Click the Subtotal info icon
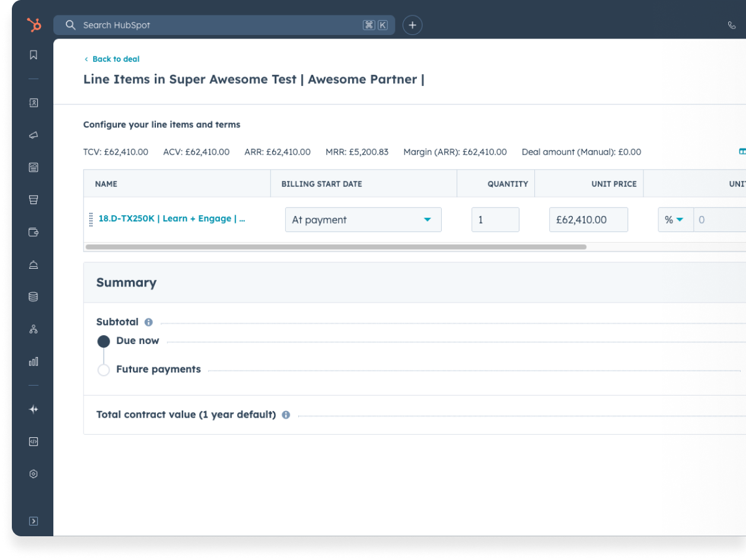The height and width of the screenshot is (560, 746). point(149,322)
